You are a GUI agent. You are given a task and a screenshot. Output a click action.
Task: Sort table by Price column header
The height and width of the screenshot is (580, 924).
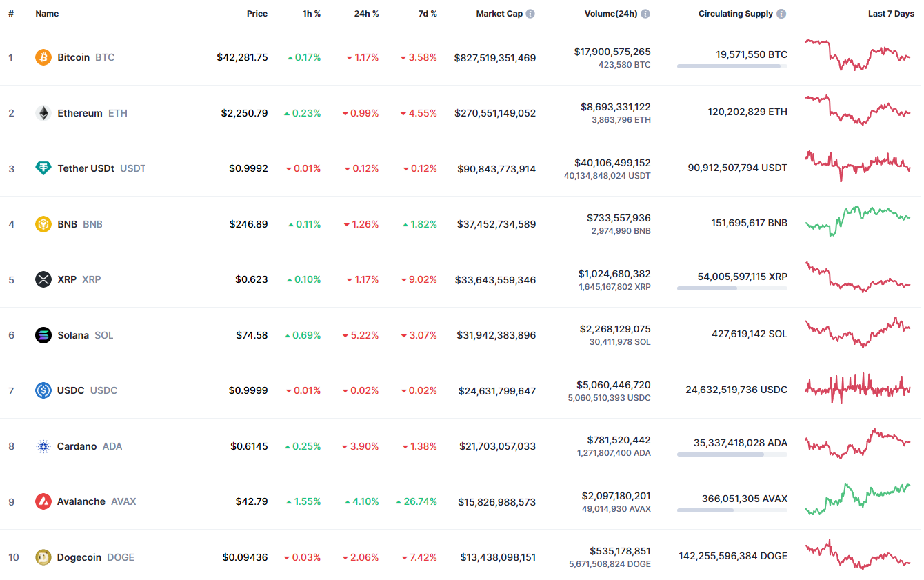(x=257, y=14)
